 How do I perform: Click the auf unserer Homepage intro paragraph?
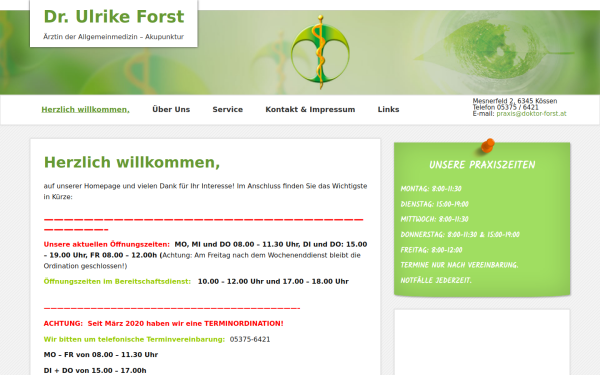[205, 191]
